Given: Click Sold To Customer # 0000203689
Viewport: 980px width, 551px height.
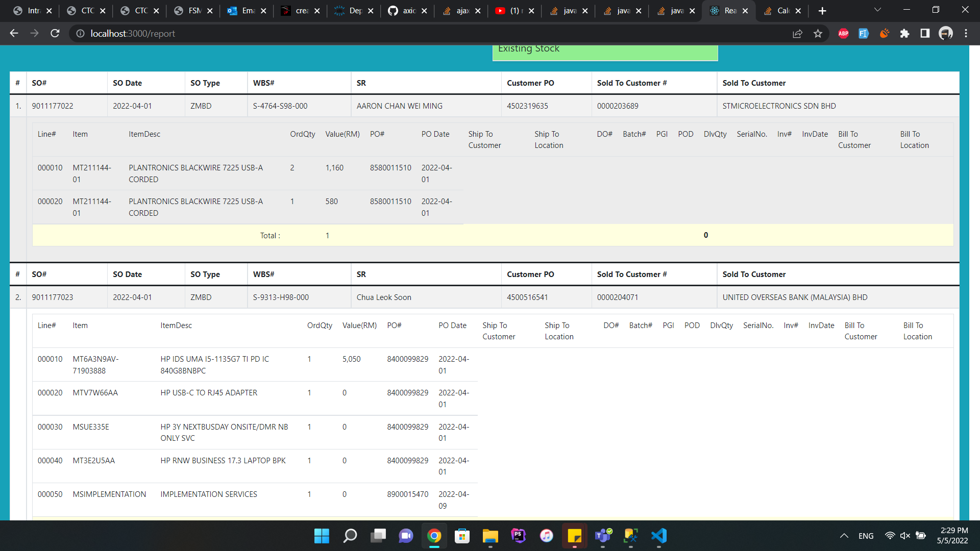Looking at the screenshot, I should [x=618, y=106].
